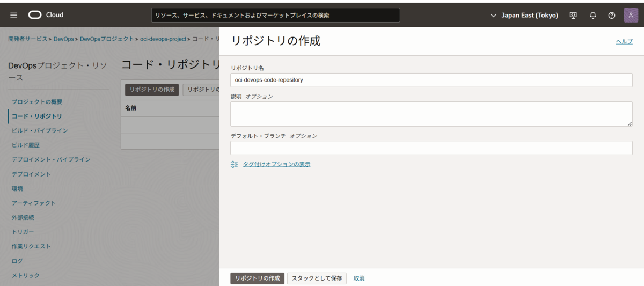
Task: Open the ヘルプ link
Action: [624, 41]
